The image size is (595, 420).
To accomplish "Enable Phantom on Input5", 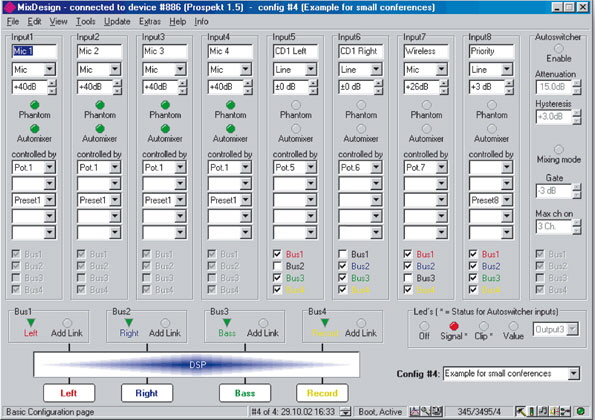I will coord(296,105).
